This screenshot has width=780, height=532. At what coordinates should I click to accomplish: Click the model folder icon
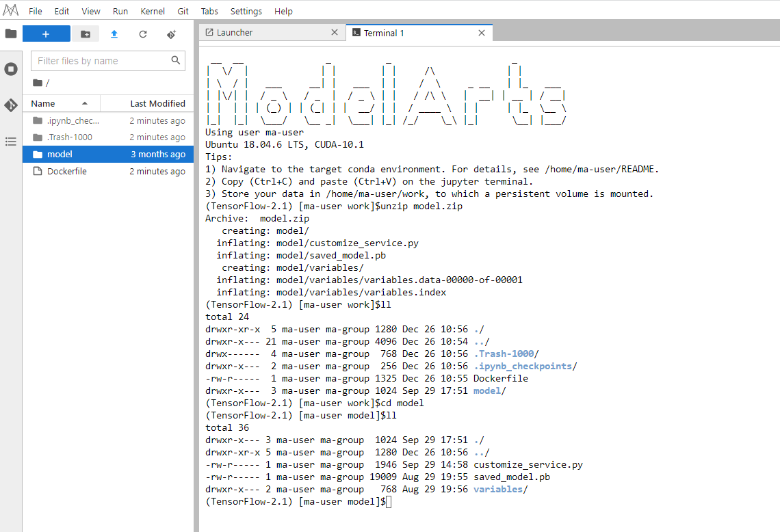coord(38,154)
